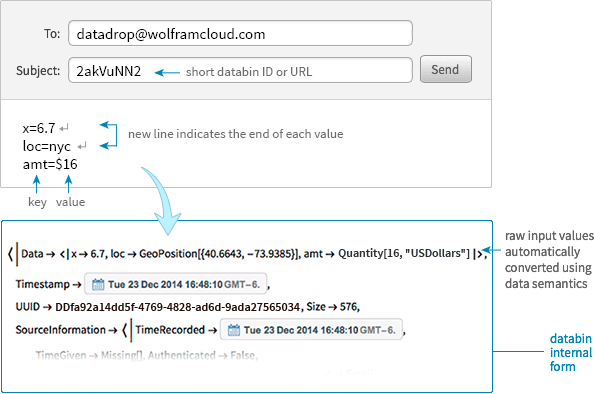Click the 'short databin ID or URL' hint text
Viewport: 595px width, 394px height.
click(249, 72)
